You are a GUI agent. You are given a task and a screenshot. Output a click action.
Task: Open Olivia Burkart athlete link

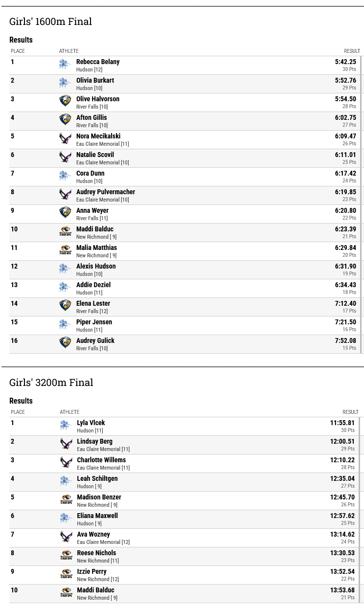point(95,80)
